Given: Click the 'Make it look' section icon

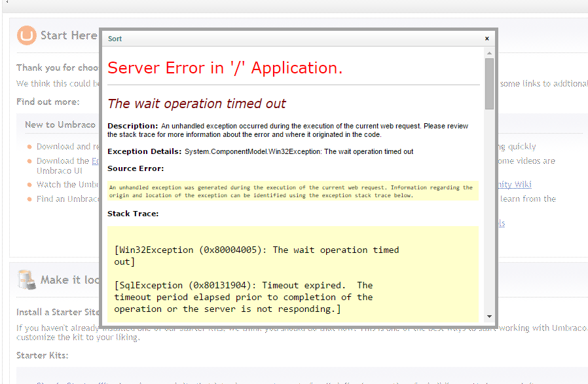Looking at the screenshot, I should pyautogui.click(x=27, y=280).
